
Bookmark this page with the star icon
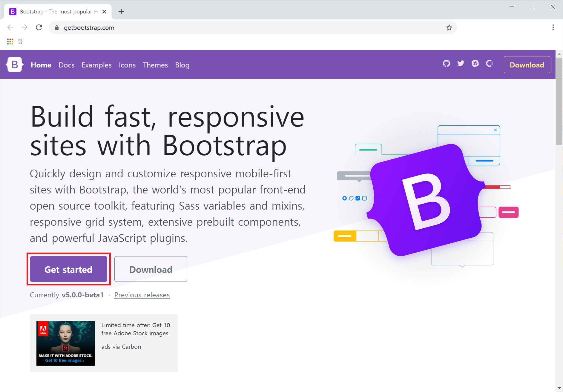coord(449,28)
